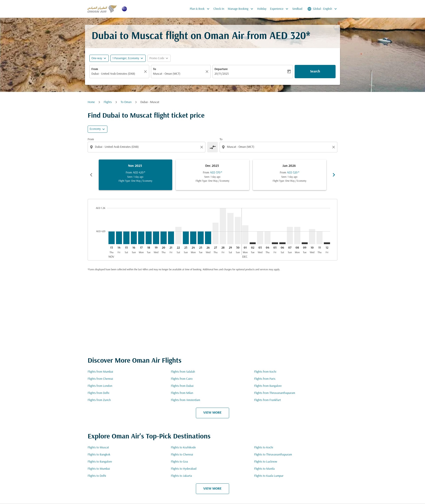Select the 13 Thu bar in fare chart
This screenshot has width=425, height=504.
112,238
